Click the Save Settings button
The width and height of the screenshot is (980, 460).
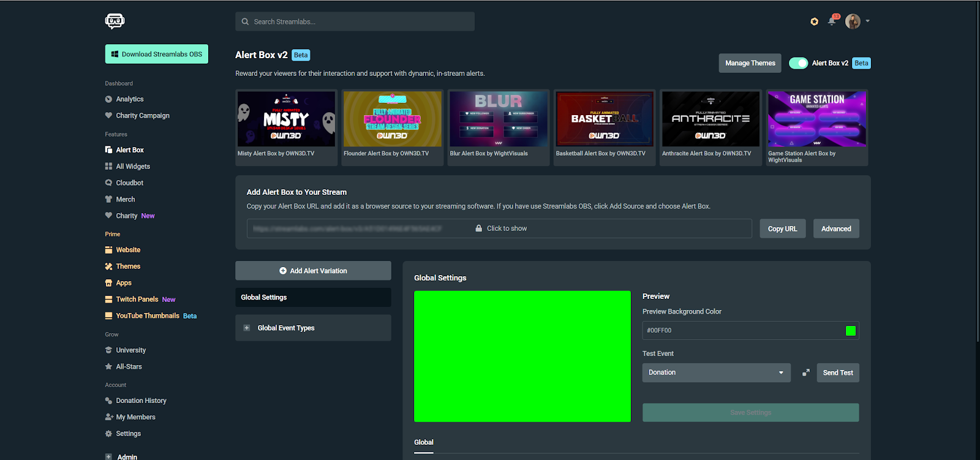pyautogui.click(x=750, y=412)
